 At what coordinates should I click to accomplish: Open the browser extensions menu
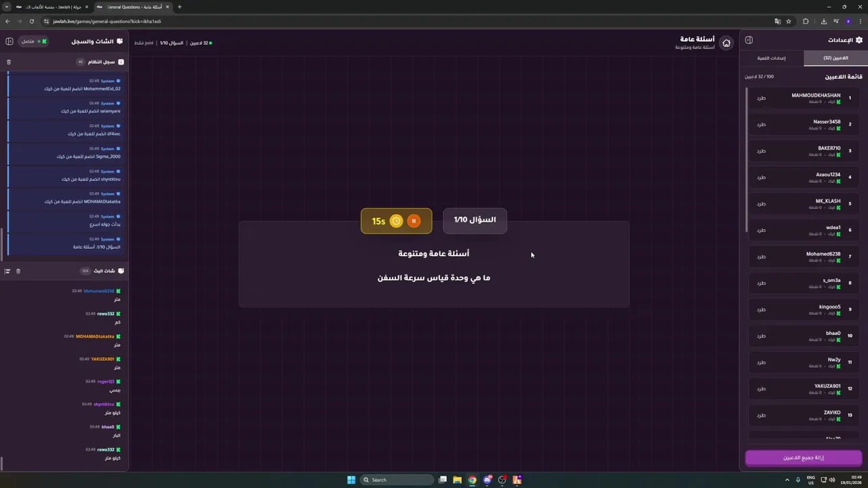(806, 21)
